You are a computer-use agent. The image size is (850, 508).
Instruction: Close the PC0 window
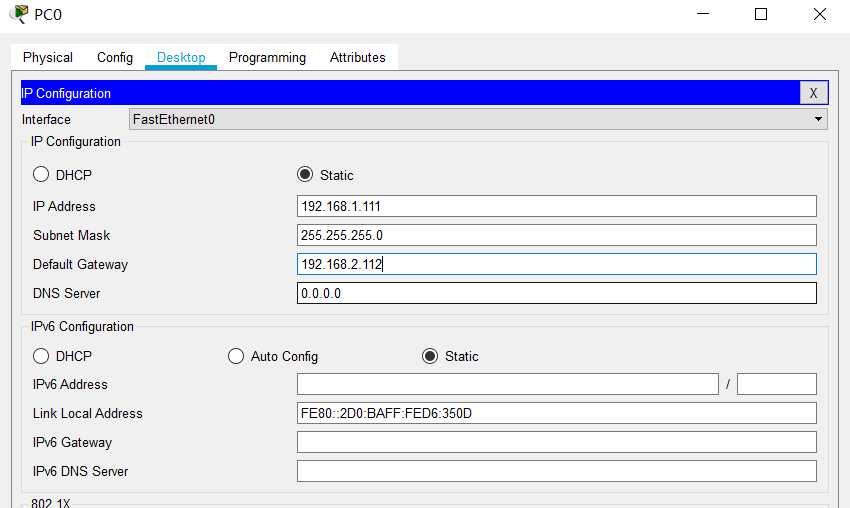[820, 14]
